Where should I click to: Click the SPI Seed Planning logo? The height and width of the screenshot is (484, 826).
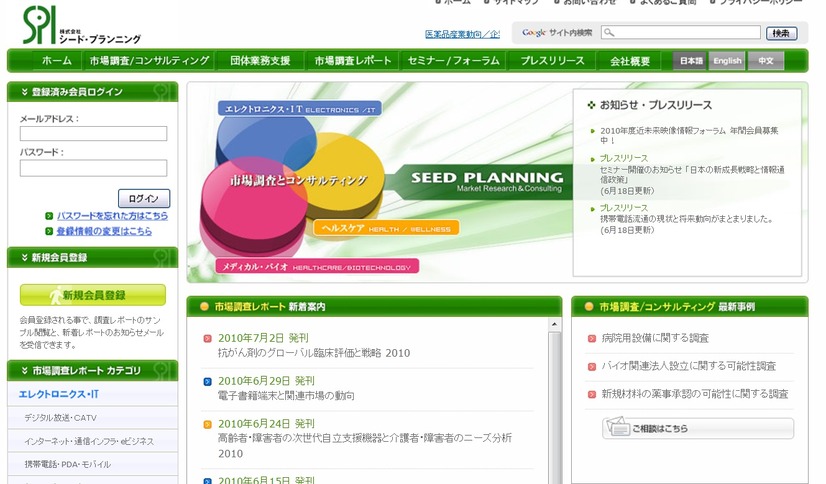pyautogui.click(x=82, y=25)
